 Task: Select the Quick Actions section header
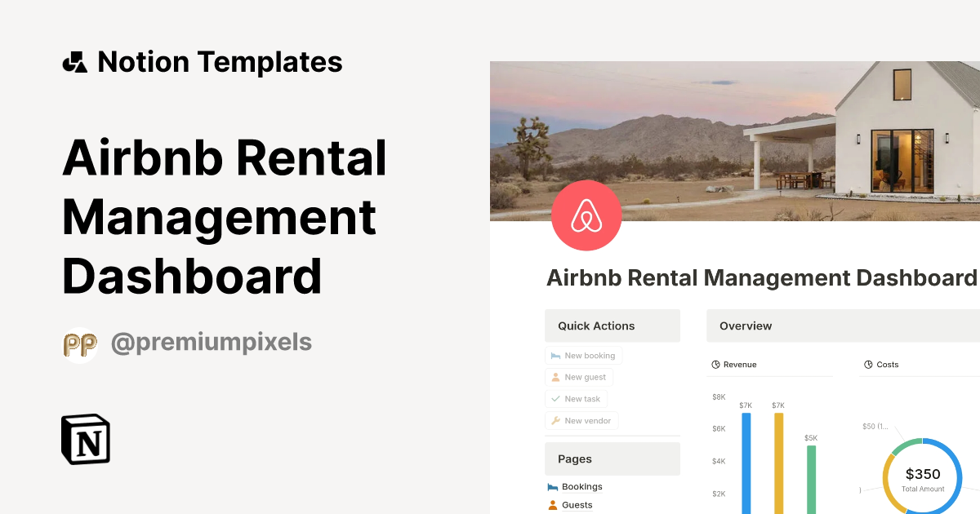coord(596,326)
